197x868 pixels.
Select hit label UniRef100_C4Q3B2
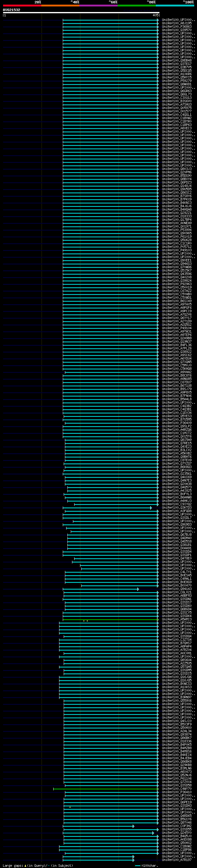(177, 406)
